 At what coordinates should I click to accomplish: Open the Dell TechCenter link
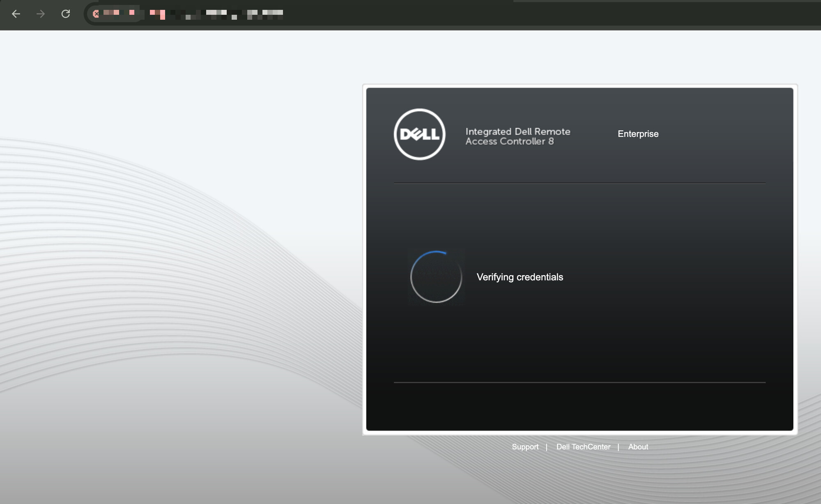click(583, 447)
